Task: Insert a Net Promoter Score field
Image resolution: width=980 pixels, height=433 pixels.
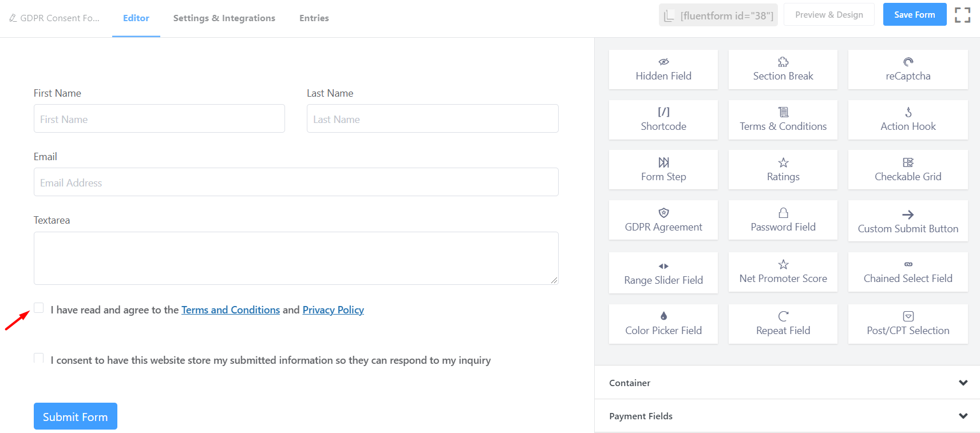Action: 783,272
